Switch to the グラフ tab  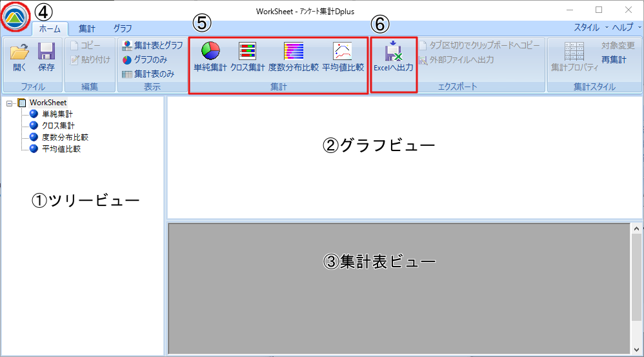[x=123, y=28]
